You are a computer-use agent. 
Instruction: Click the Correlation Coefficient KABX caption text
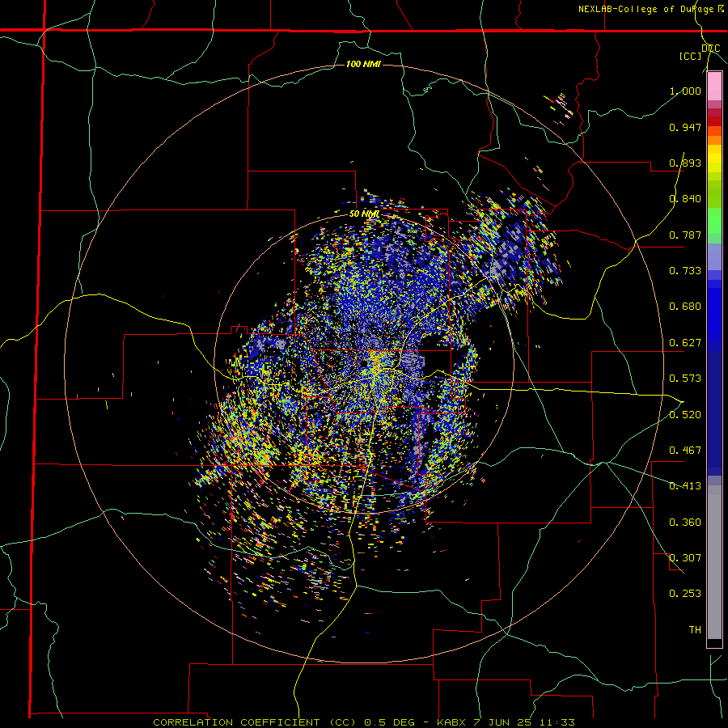364,722
